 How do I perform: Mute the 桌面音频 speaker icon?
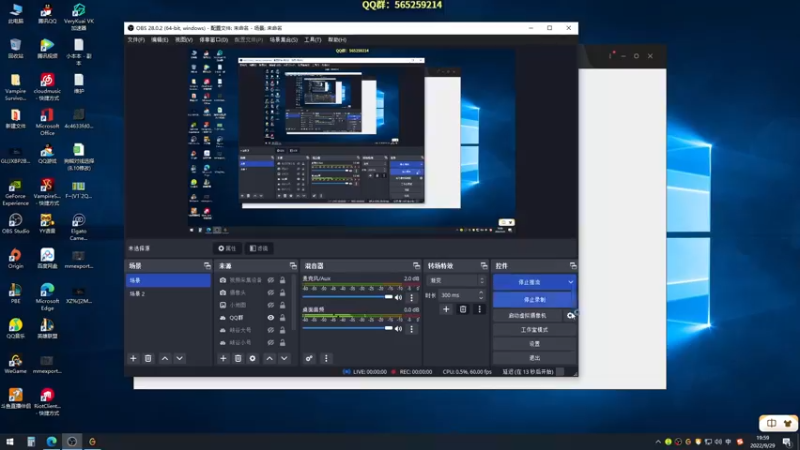point(398,329)
